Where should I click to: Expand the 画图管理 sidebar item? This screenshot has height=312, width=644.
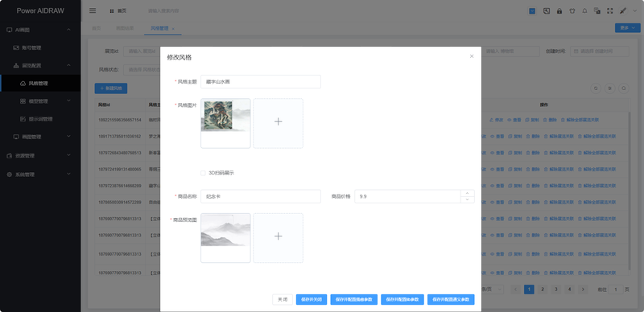pos(40,136)
